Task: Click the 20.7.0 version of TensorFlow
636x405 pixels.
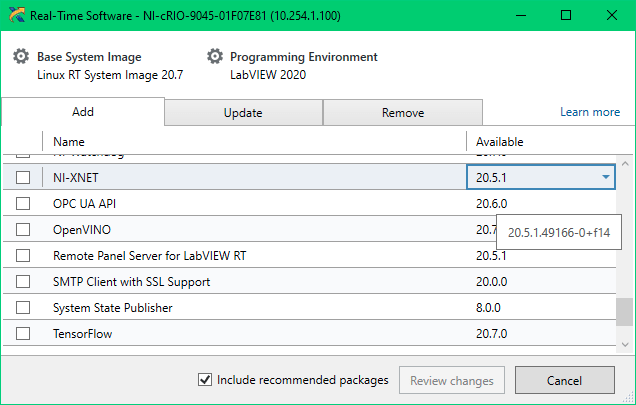Action: pyautogui.click(x=492, y=334)
